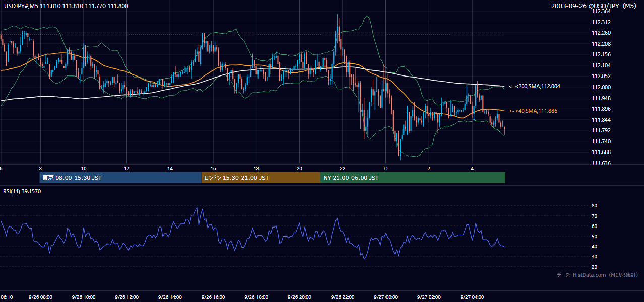Viewport: 644px width, 302px height.
Task: Click the RSI 30 level label
Action: point(594,257)
